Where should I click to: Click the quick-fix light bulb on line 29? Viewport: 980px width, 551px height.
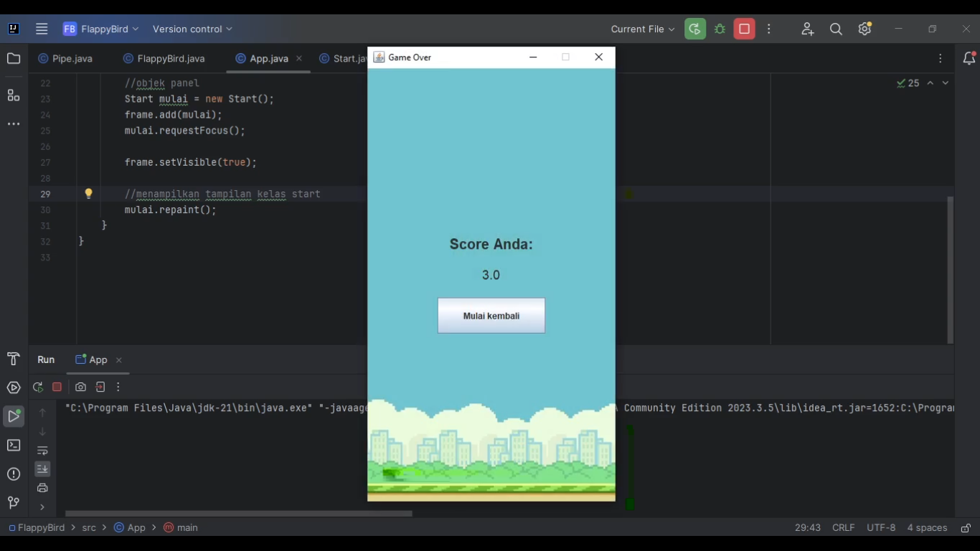pos(89,194)
